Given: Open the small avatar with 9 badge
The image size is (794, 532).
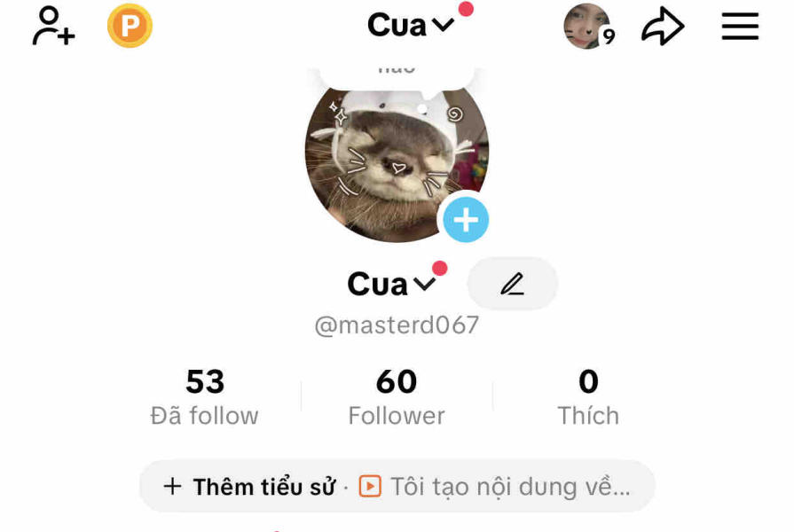Looking at the screenshot, I should point(588,27).
